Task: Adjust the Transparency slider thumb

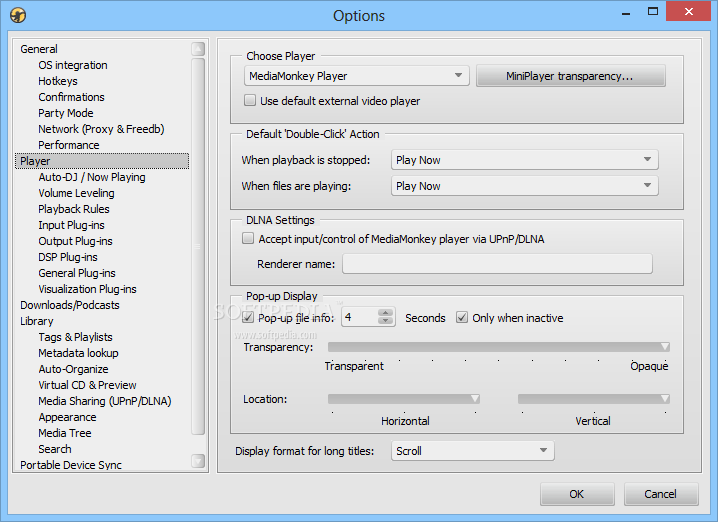Action: [665, 347]
